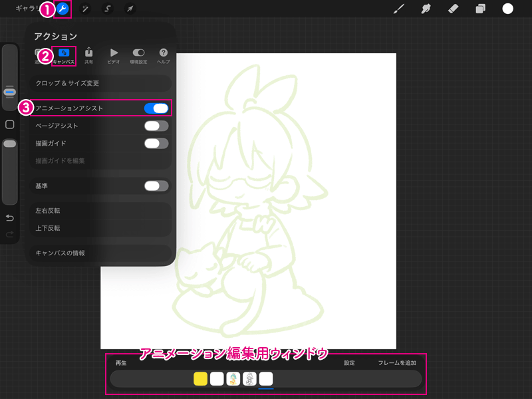Click 左右反転 to flip horizontally
The height and width of the screenshot is (399, 532).
100,211
